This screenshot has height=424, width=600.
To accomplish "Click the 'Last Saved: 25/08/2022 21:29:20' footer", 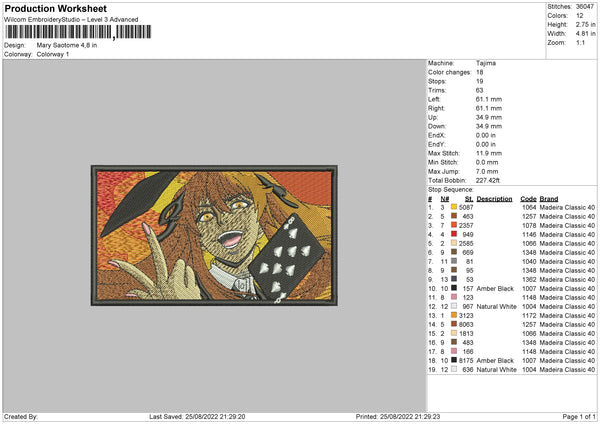I will point(197,416).
